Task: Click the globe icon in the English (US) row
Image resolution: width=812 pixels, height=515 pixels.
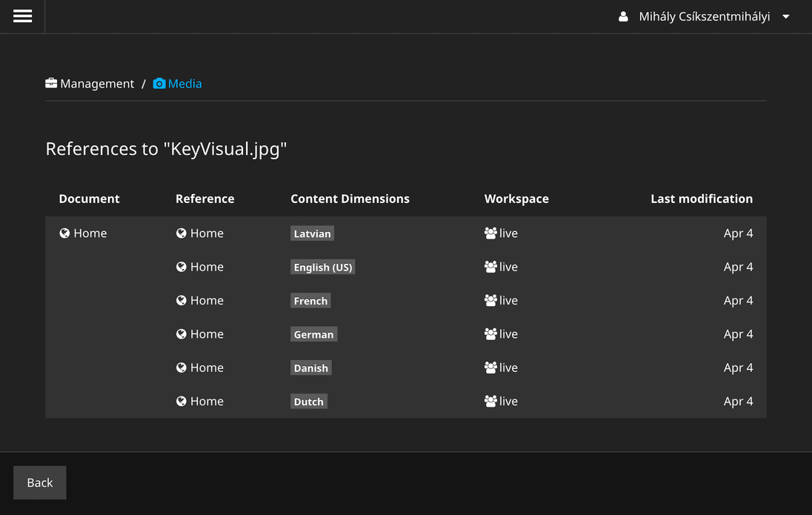Action: (182, 267)
